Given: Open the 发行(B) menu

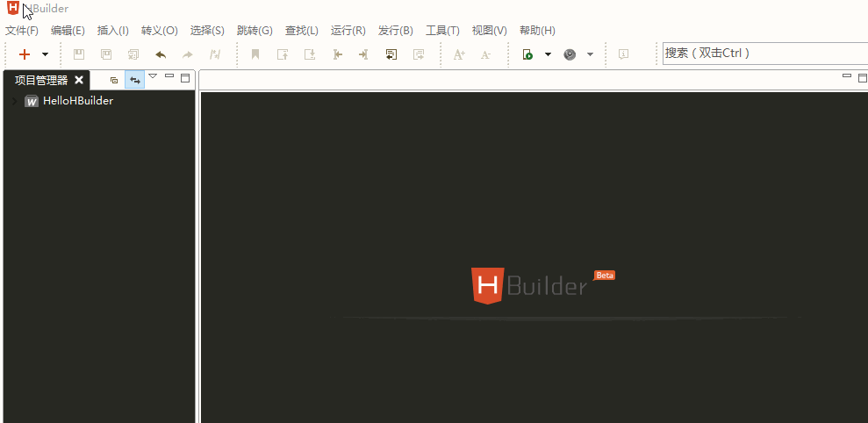Looking at the screenshot, I should coord(395,31).
